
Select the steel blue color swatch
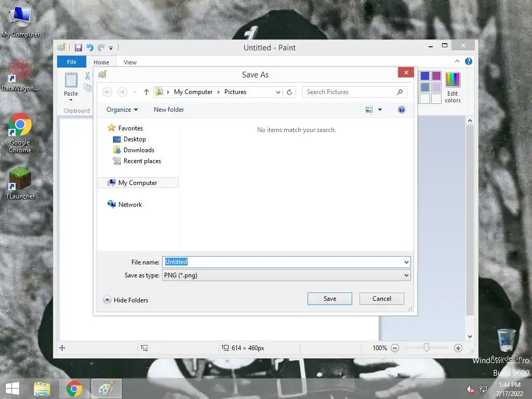[425, 87]
